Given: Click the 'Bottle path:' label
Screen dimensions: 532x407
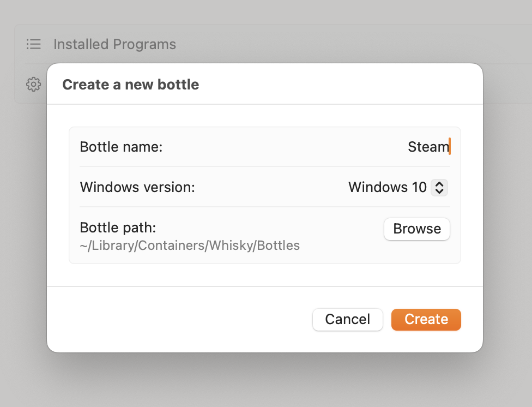Looking at the screenshot, I should [x=118, y=228].
